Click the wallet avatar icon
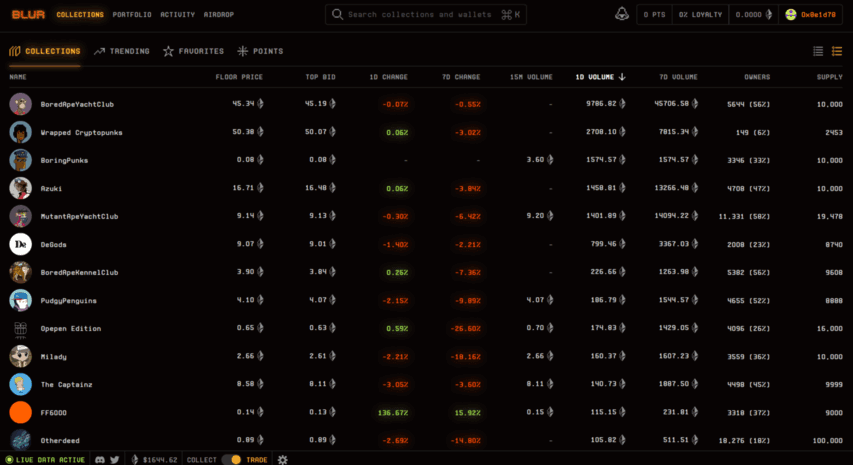 [x=791, y=15]
